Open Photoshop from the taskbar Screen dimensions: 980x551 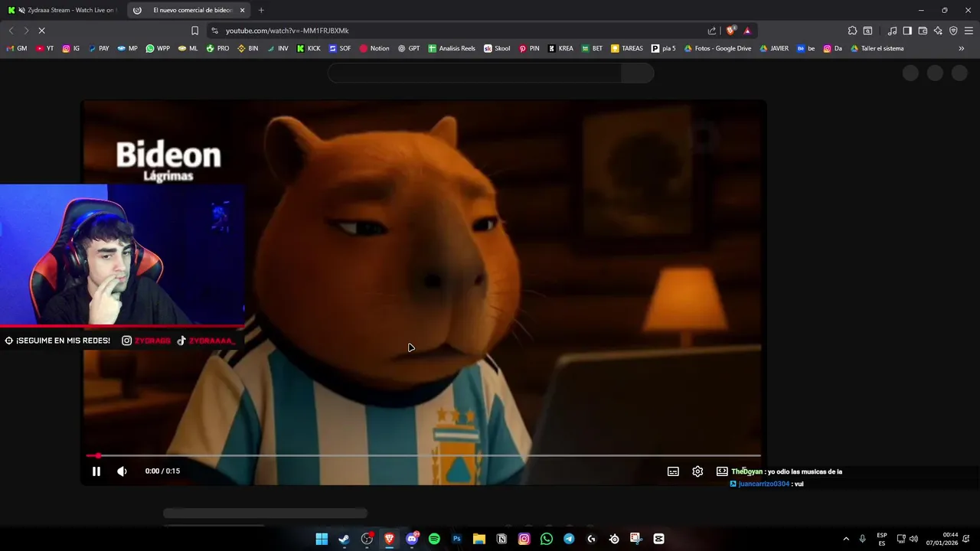[457, 539]
